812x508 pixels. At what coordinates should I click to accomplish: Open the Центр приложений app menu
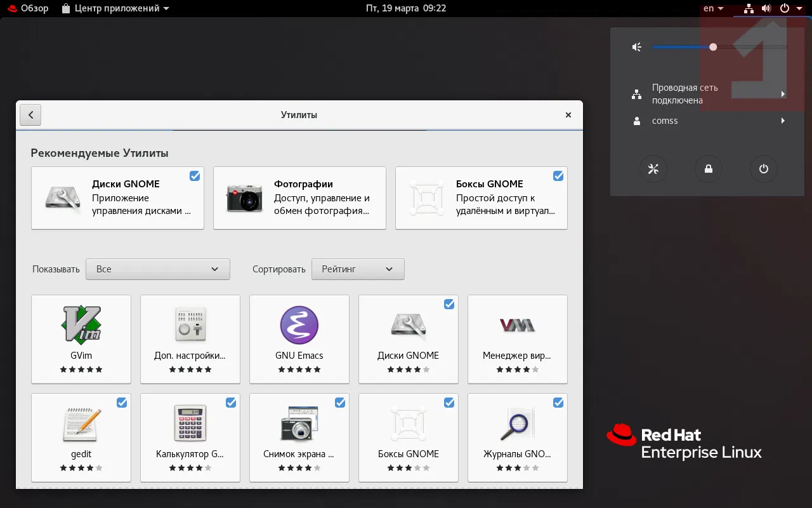tap(115, 8)
